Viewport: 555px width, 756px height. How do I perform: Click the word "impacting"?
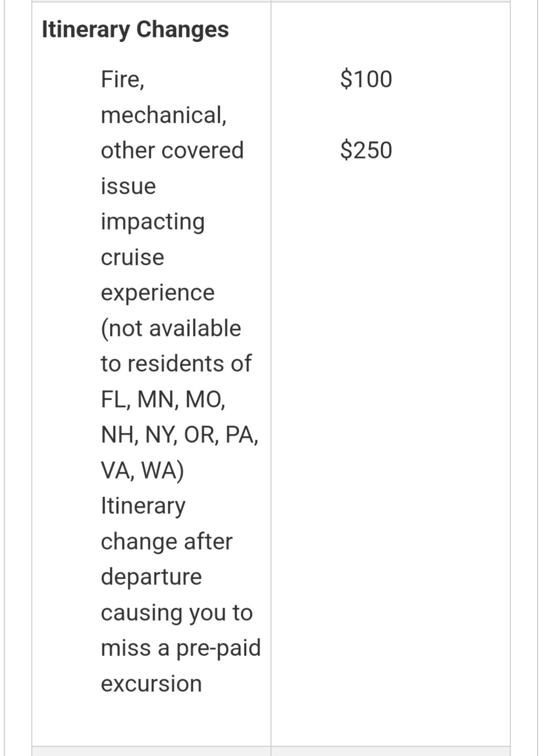(x=153, y=222)
